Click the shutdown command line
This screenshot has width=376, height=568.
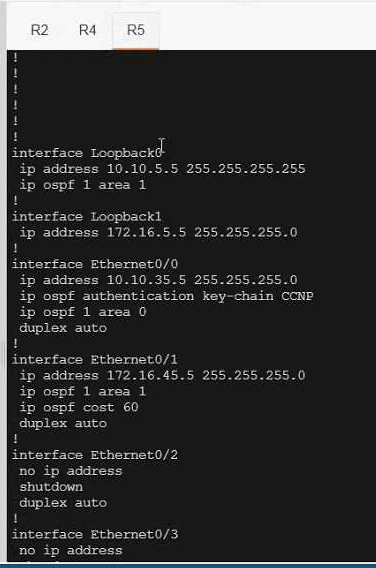(x=51, y=487)
